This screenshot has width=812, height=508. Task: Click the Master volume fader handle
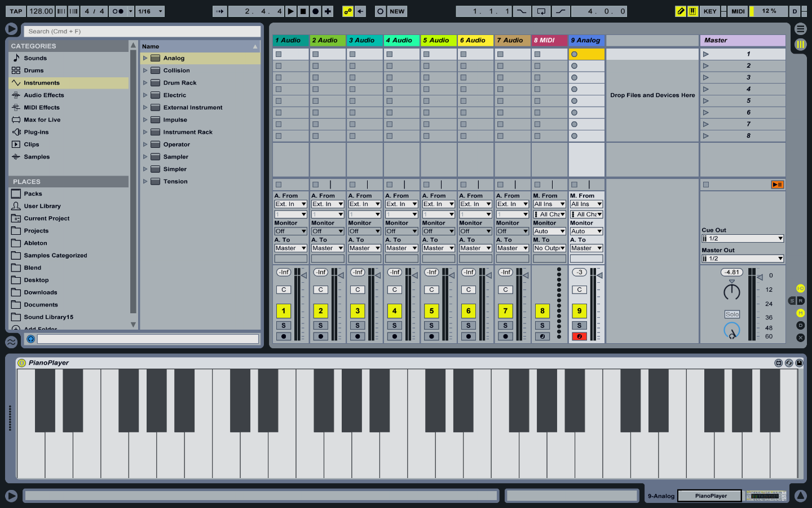coord(760,277)
